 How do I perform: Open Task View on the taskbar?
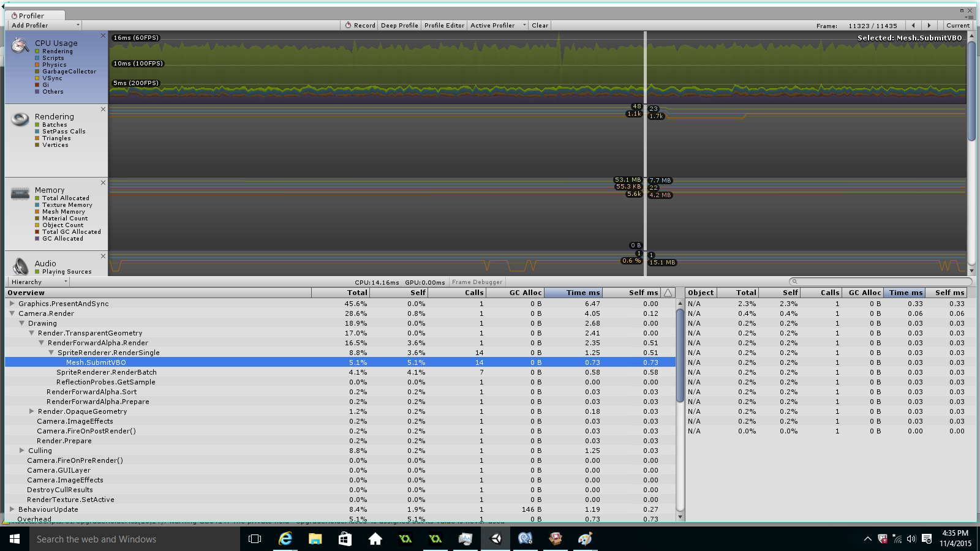pyautogui.click(x=255, y=539)
